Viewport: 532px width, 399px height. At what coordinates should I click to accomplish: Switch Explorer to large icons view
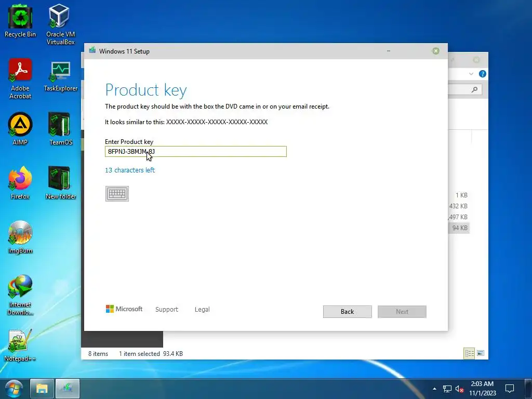481,353
